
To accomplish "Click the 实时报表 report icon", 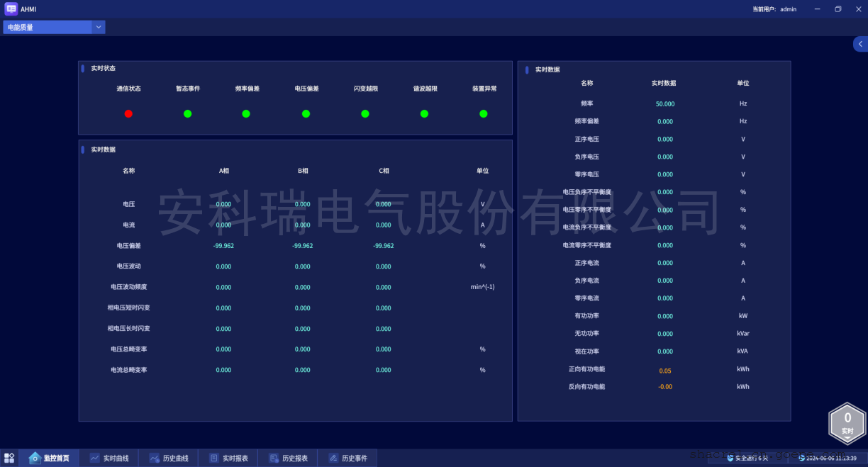I will [x=213, y=458].
